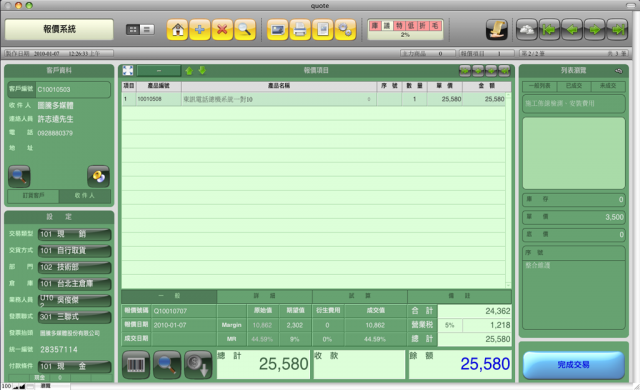This screenshot has height=390, width=640.
Task: Open 交貨方式 dropdown showing 自行取貨
Action: [x=74, y=250]
